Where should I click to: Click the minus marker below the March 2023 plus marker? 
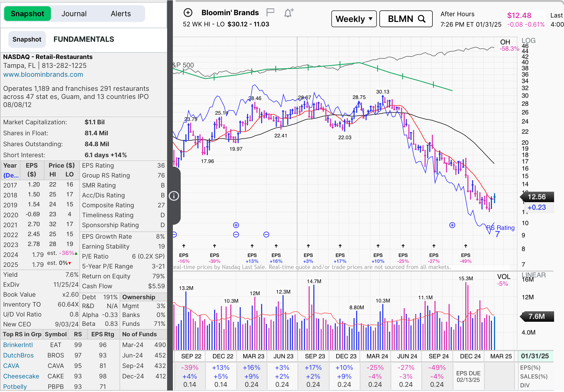[x=236, y=235]
